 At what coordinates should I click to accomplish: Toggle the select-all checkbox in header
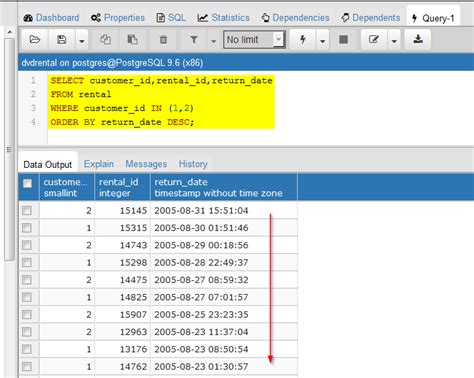[x=27, y=183]
